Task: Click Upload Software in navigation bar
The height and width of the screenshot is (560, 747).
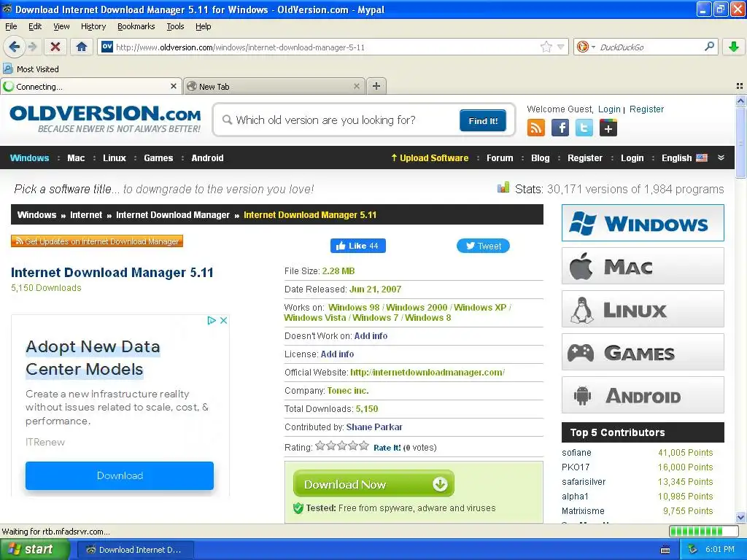Action: 430,158
